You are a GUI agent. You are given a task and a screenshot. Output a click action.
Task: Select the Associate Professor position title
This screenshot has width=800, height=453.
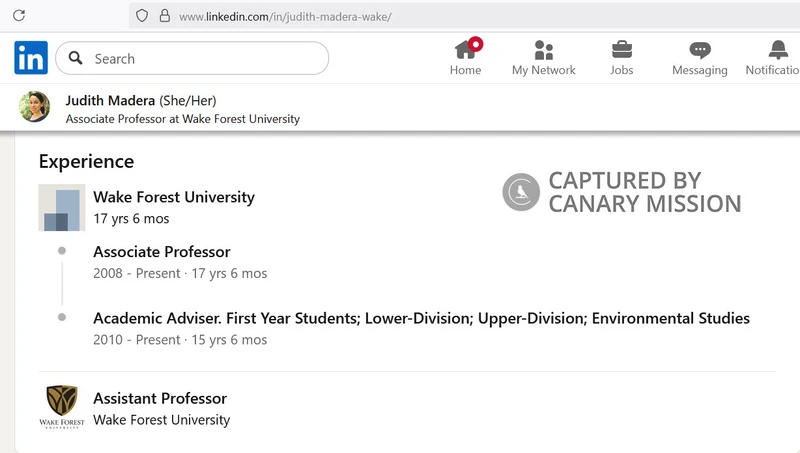tap(162, 251)
